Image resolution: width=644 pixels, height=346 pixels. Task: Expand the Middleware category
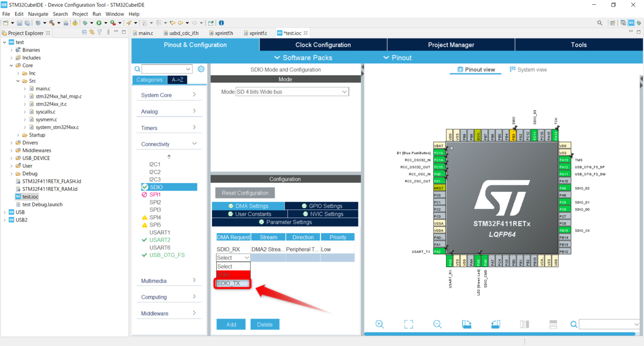(169, 313)
